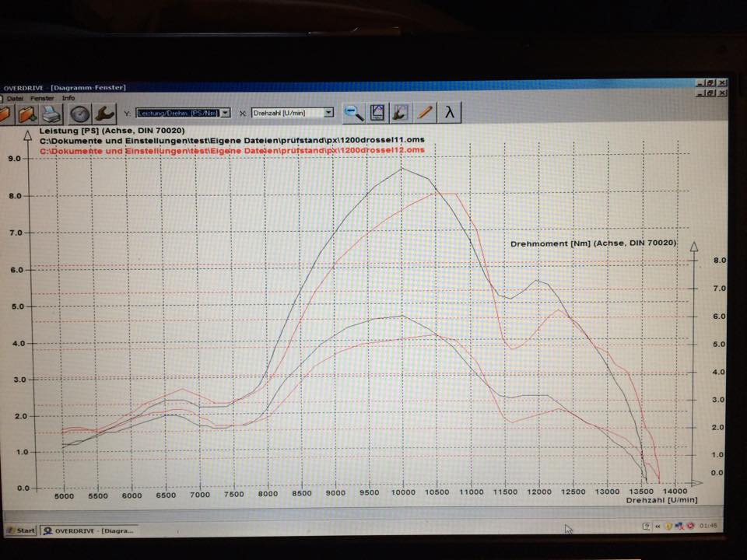Viewport: 747px width, 560px height.
Task: Open the Datei menu
Action: coord(15,99)
